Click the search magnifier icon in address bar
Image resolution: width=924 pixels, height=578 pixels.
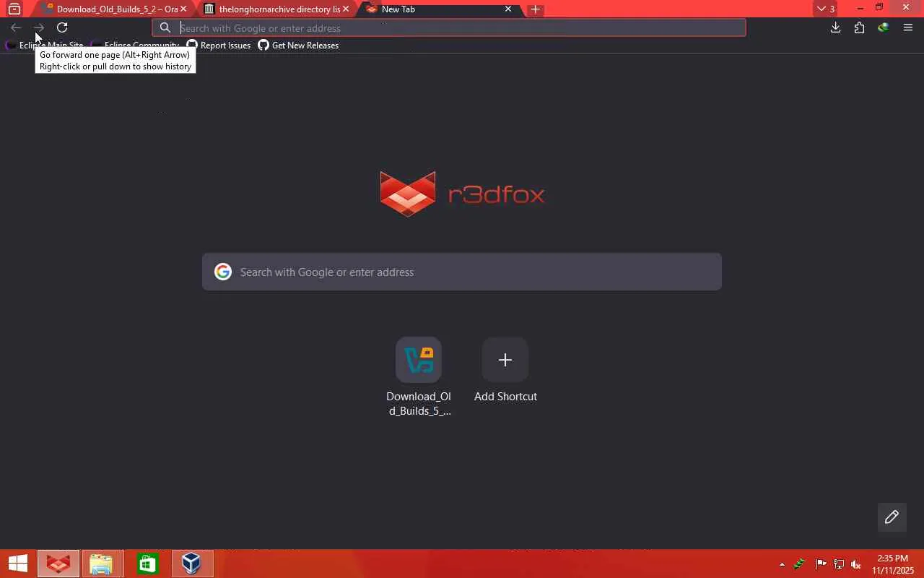pyautogui.click(x=165, y=28)
